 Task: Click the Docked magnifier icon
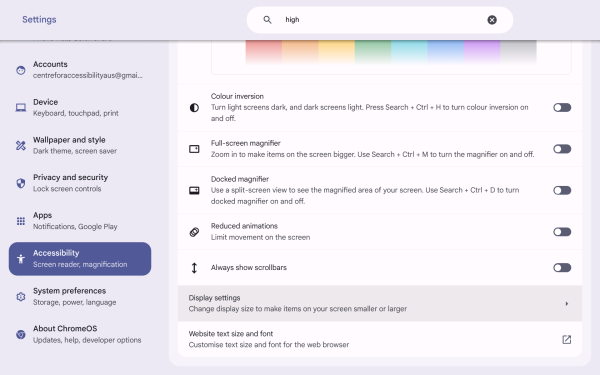point(194,190)
